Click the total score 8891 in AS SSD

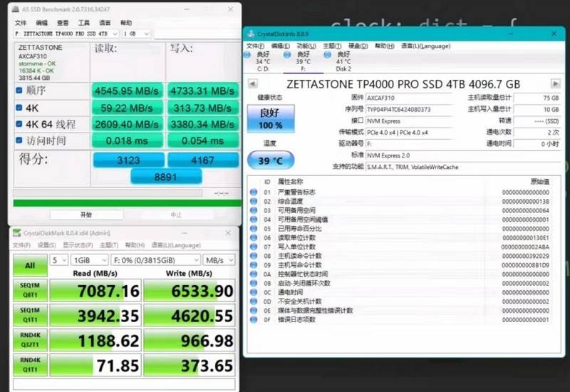[x=166, y=177]
